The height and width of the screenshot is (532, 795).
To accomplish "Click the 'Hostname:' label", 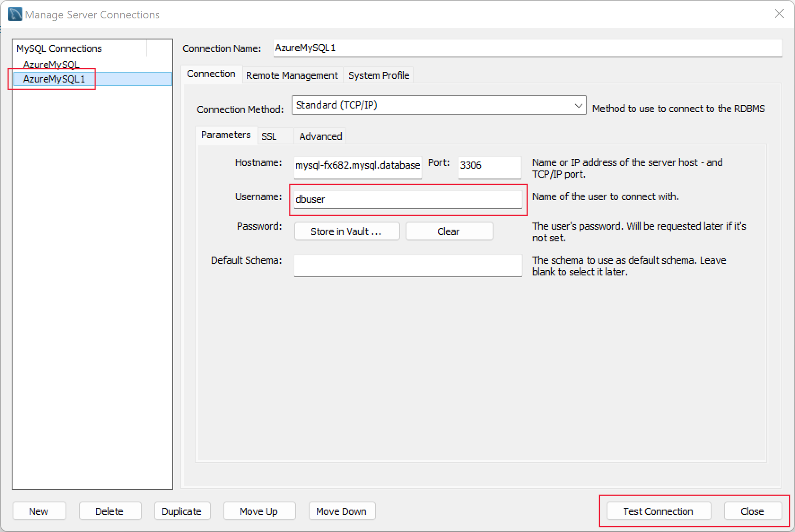I will (258, 162).
